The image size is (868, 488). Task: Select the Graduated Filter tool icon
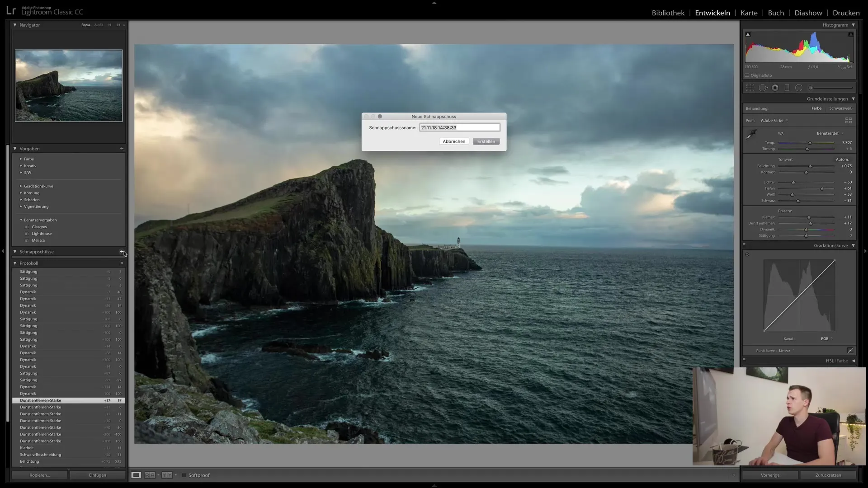[x=787, y=88]
